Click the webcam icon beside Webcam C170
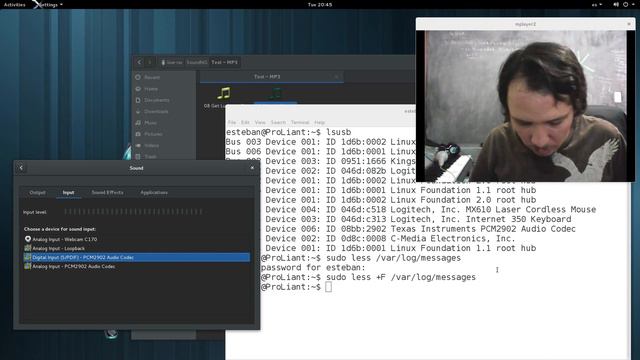This screenshot has width=640, height=360. [28, 239]
